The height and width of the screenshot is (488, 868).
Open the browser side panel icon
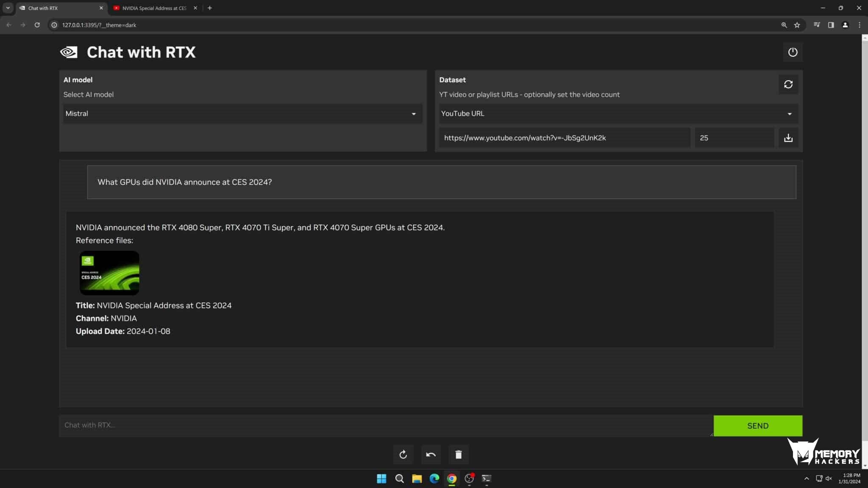pos(831,25)
